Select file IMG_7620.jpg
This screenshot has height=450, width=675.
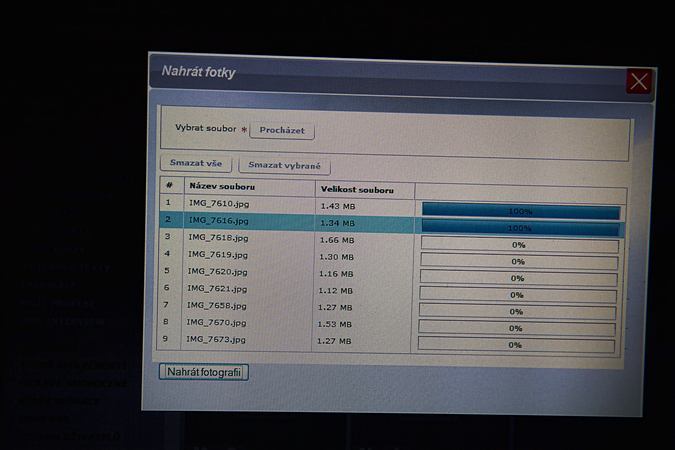(217, 272)
